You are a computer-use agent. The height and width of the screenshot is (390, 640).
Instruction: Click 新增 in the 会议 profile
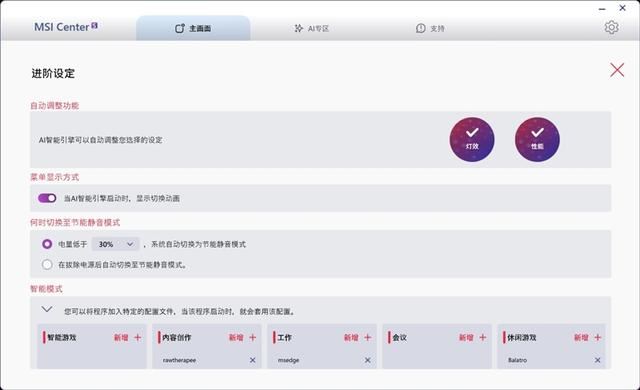(466, 337)
